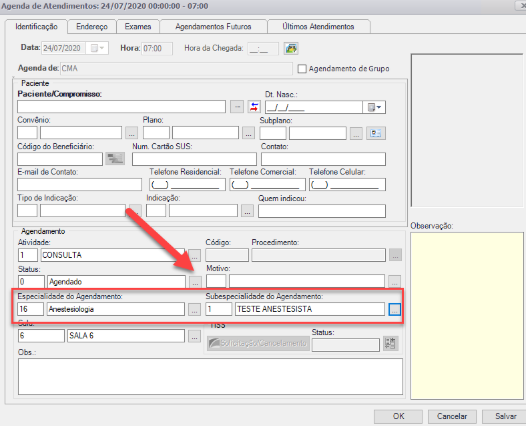Click the Anestesiologia specialty name field
526x426 pixels.
[116, 309]
